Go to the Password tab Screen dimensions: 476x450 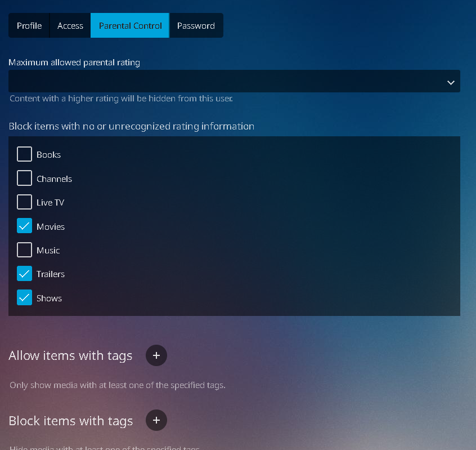[x=196, y=26]
